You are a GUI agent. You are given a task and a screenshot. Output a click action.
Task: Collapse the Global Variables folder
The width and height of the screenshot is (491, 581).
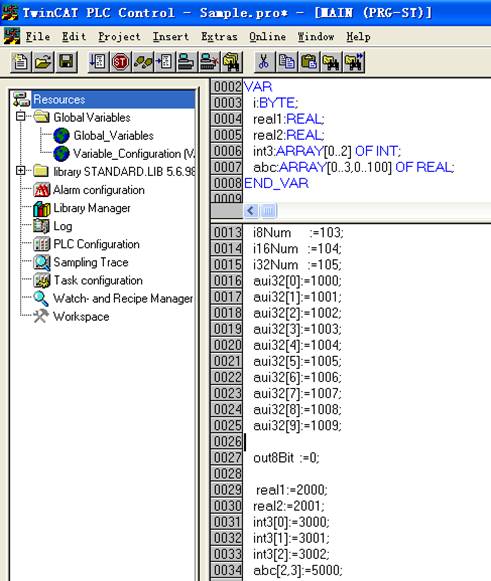21,116
